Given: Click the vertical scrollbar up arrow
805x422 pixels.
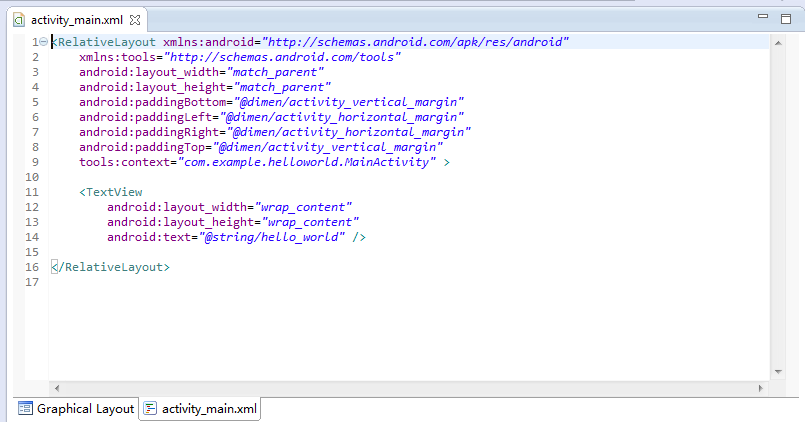Looking at the screenshot, I should pos(778,43).
